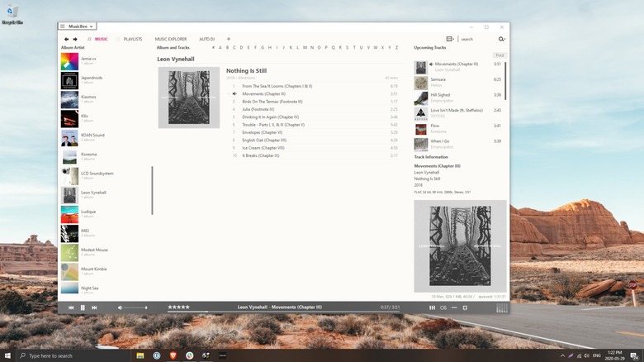644x362 pixels.
Task: Jump to letter Z in alphabet bar
Action: 397,48
